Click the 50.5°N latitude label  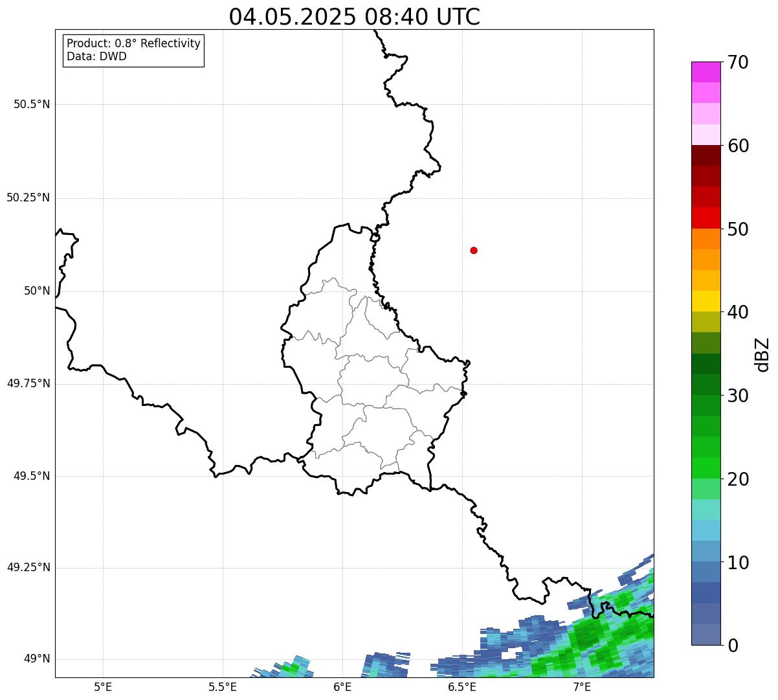tap(32, 104)
